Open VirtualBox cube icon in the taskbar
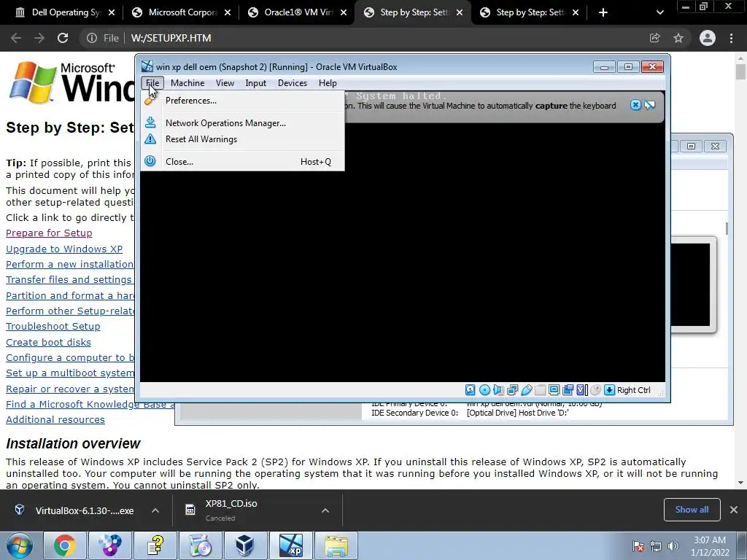Viewport: 747px width, 560px height. tap(245, 545)
